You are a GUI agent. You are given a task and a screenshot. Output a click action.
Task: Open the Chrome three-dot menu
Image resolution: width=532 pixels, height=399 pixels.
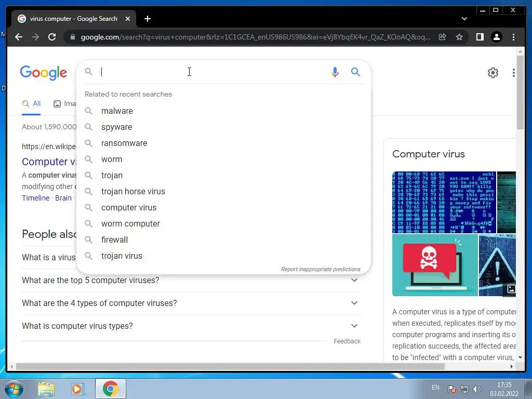513,37
